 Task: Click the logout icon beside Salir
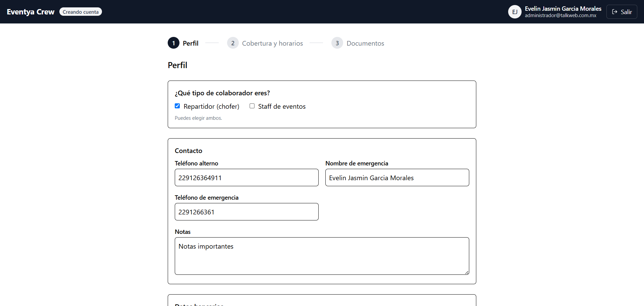point(615,11)
